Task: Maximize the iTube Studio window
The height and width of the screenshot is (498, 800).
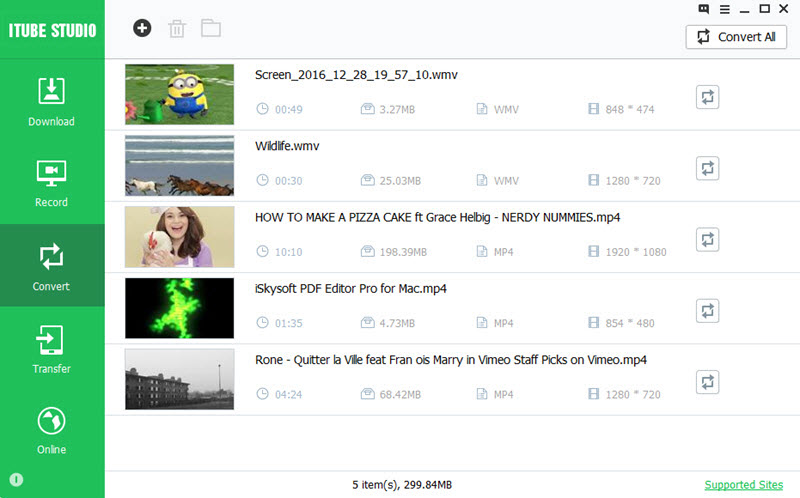Action: tap(764, 9)
